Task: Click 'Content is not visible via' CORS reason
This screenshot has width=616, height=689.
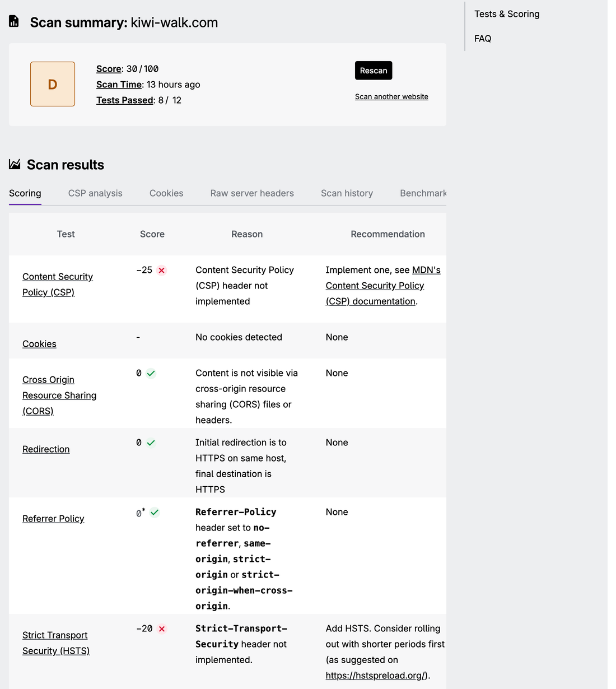Action: pyautogui.click(x=246, y=397)
